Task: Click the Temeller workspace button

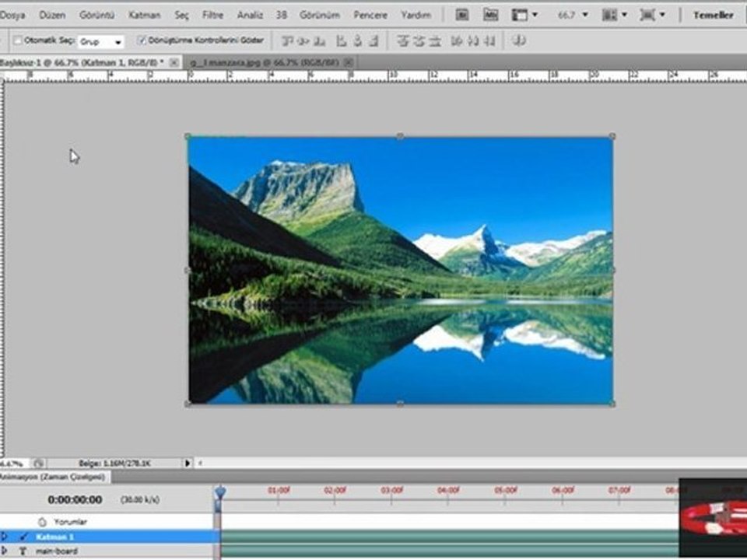Action: pyautogui.click(x=714, y=16)
